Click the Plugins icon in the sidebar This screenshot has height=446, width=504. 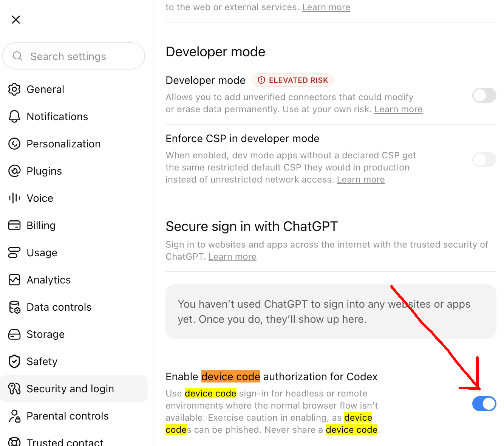click(14, 171)
